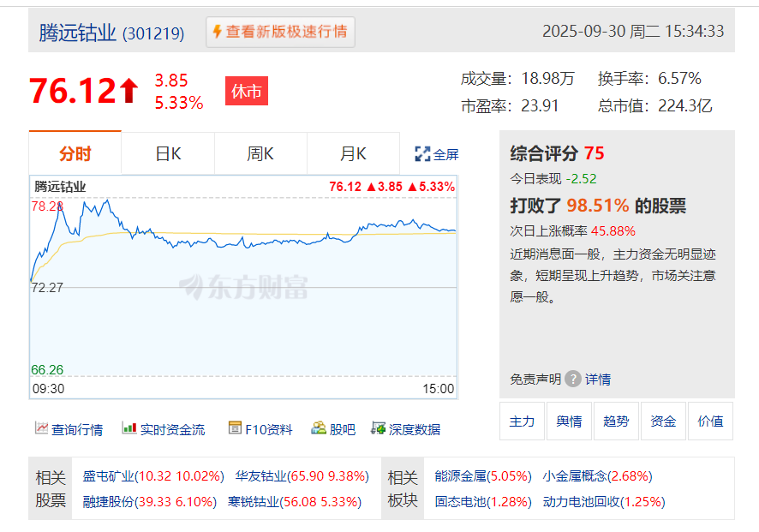This screenshot has height=532, width=759.
Task: Open the 趋势 analysis tab
Action: click(x=616, y=421)
